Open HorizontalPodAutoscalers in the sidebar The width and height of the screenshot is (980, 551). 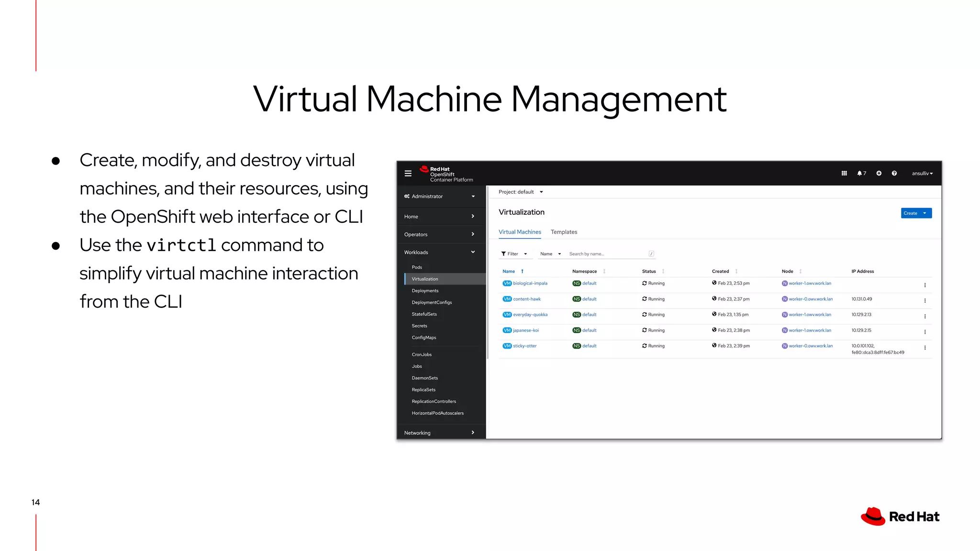tap(438, 413)
